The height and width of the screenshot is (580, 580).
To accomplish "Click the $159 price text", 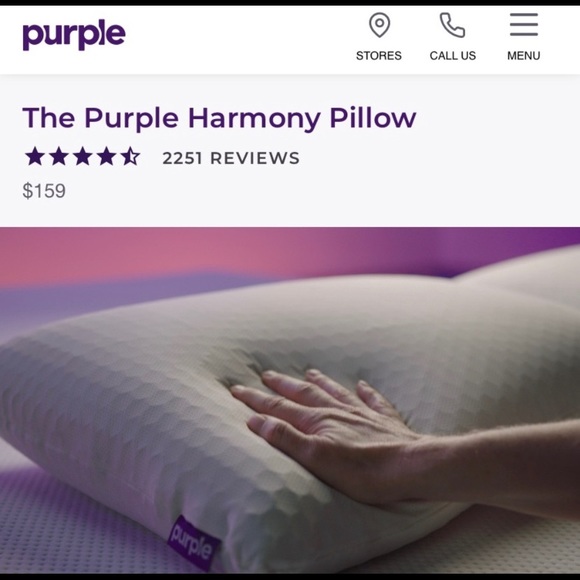I will [x=44, y=191].
